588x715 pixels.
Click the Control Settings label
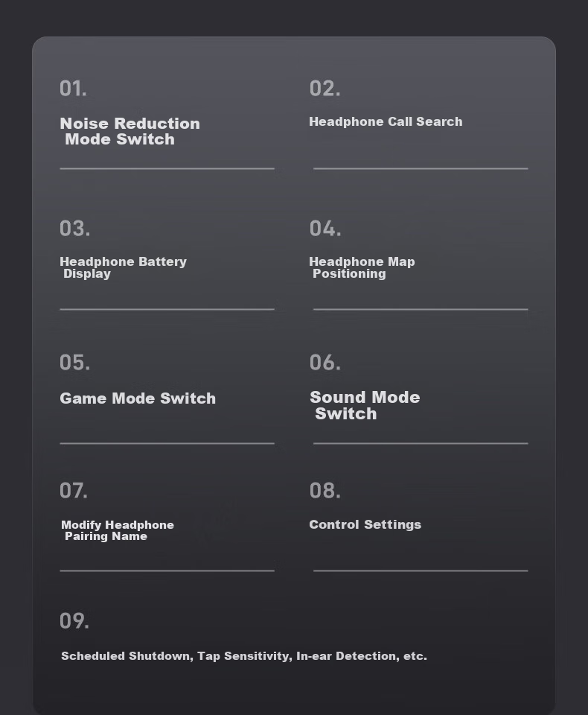[x=365, y=524]
